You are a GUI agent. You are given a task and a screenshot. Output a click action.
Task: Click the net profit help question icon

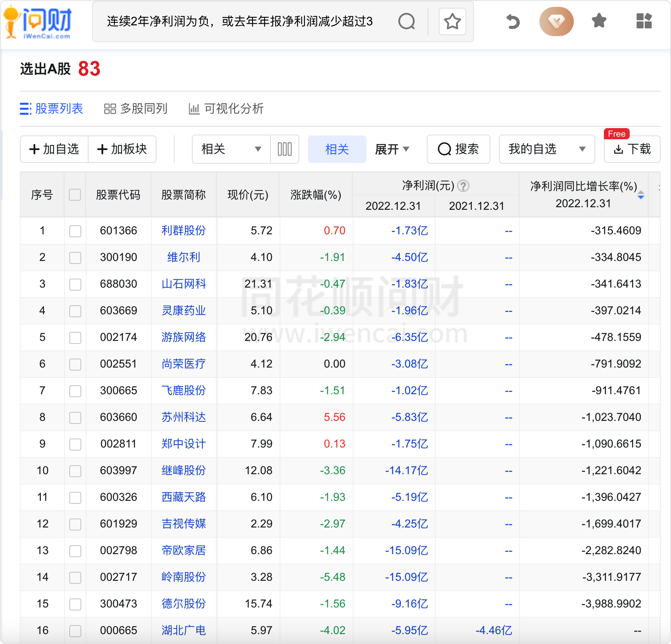[463, 186]
